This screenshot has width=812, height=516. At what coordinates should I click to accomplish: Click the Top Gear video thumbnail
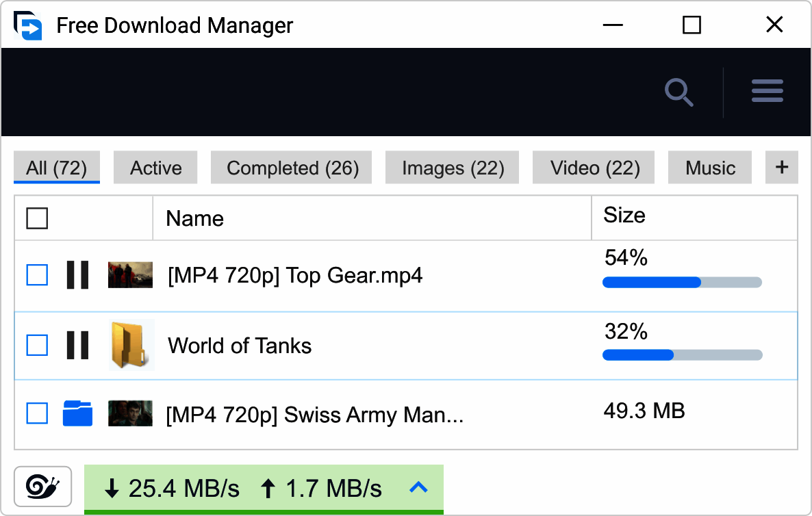(x=131, y=275)
